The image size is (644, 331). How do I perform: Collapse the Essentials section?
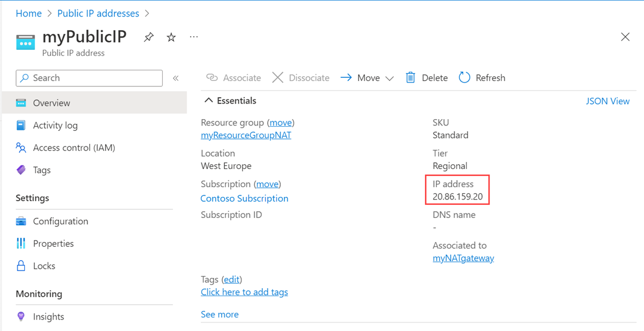(x=209, y=101)
